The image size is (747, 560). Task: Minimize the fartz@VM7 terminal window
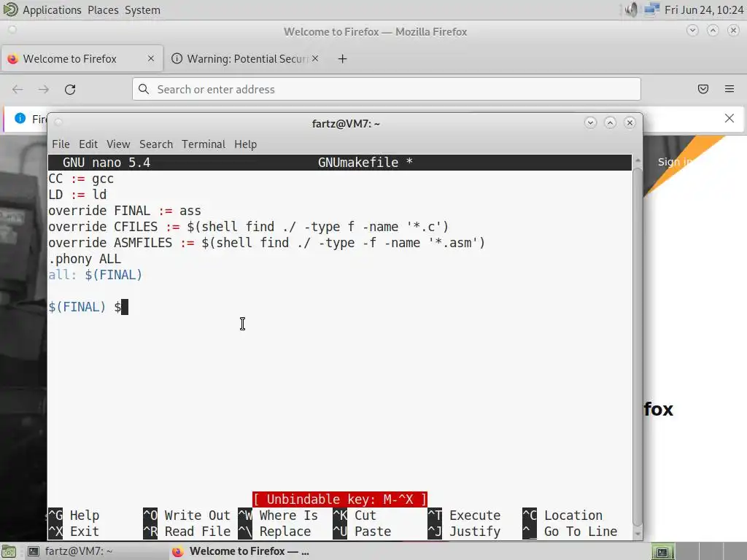590,122
